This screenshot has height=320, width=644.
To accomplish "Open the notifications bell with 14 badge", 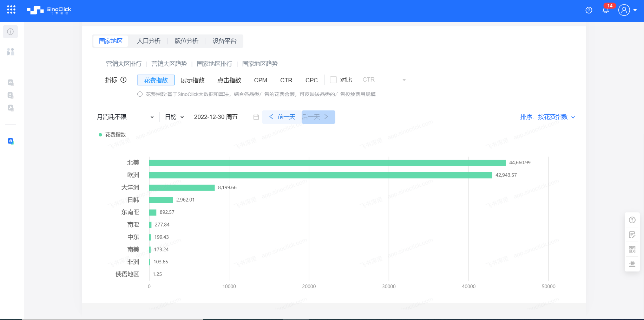I will click(606, 10).
